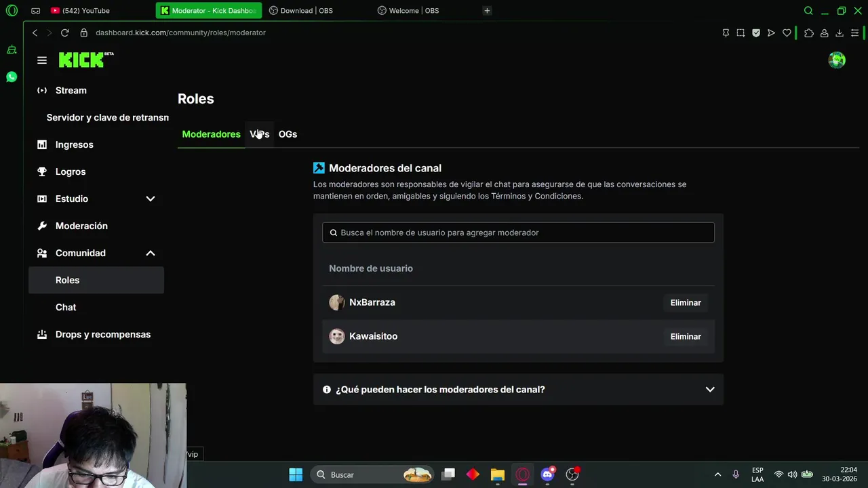Click the heart bookmark icon
This screenshot has height=488, width=868.
pyautogui.click(x=787, y=33)
